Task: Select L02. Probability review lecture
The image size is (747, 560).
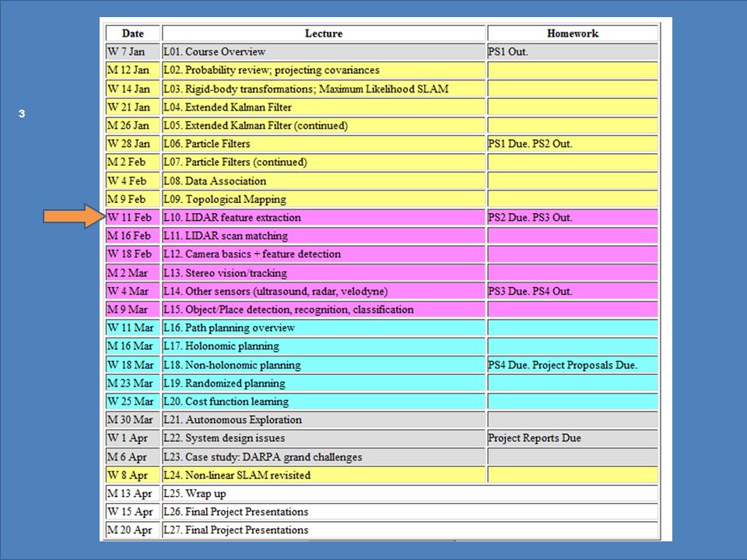Action: pos(324,70)
